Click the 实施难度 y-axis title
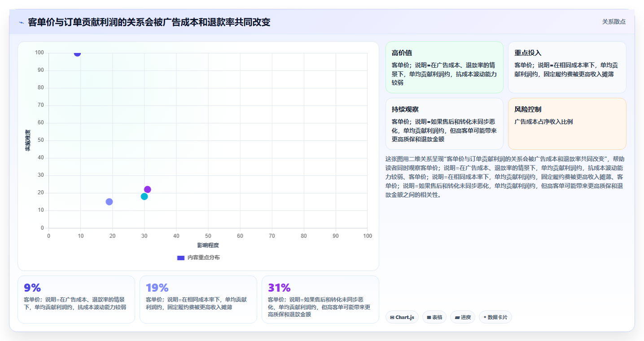Image resolution: width=644 pixels, height=341 pixels. pos(28,140)
